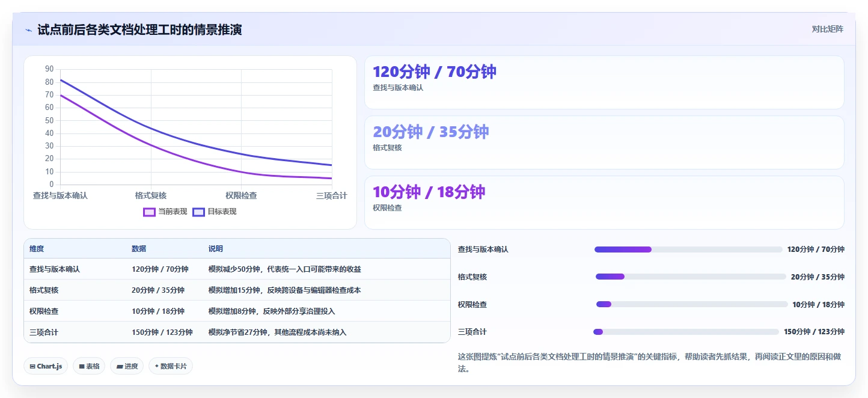
Task: Select the 10分钟 / 18分钟 data card
Action: pyautogui.click(x=604, y=203)
